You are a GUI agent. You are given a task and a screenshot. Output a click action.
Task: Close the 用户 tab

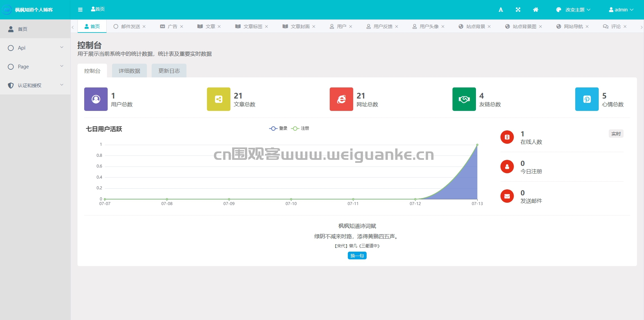351,26
